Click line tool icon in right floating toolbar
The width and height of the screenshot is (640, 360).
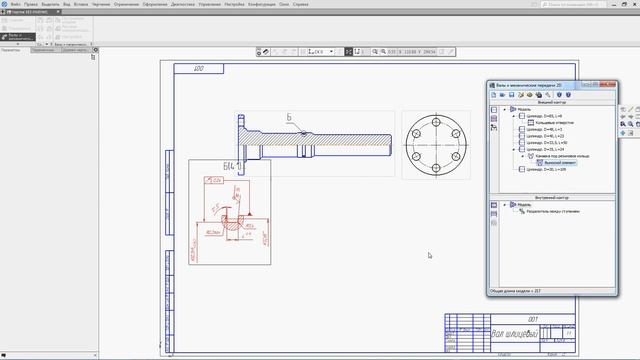(x=631, y=109)
